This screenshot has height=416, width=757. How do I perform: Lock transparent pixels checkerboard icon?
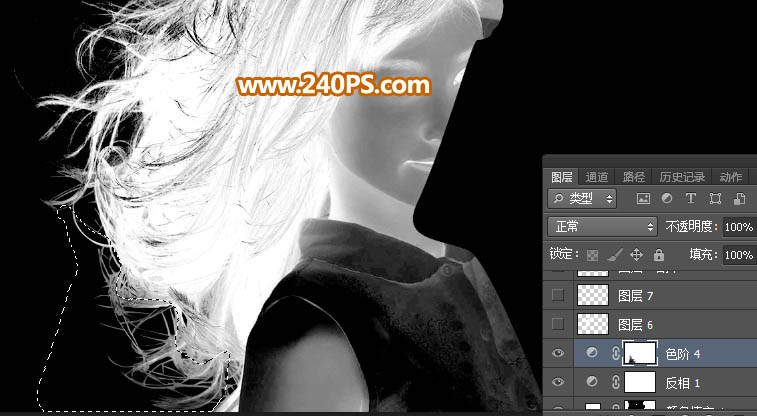click(x=592, y=255)
